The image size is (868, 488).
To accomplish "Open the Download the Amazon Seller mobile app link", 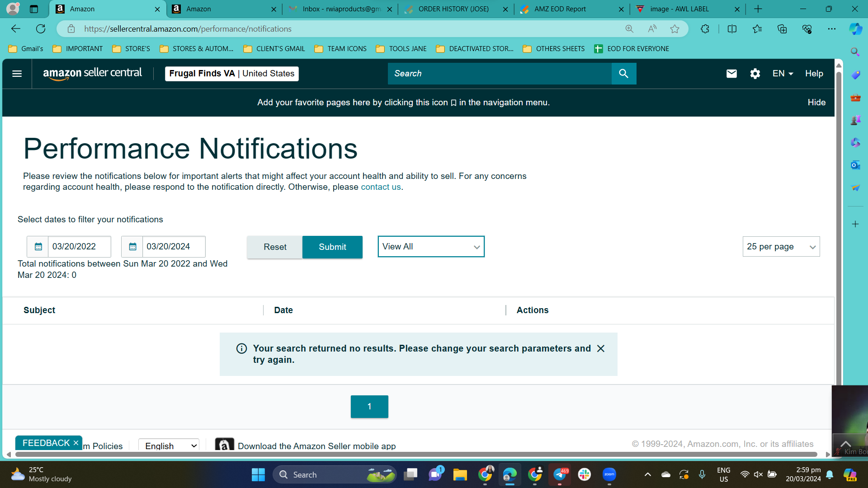I will pos(316,446).
